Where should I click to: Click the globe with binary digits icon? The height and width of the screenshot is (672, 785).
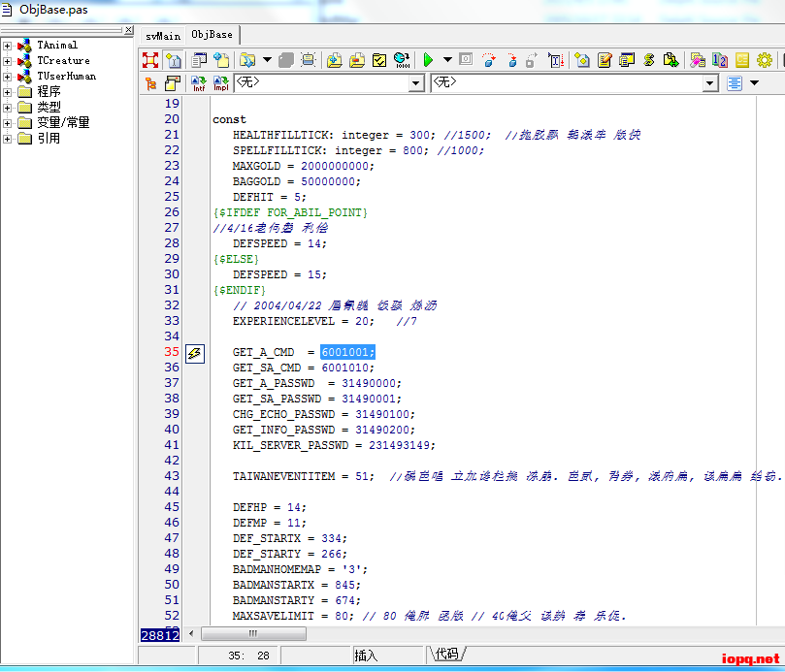click(x=402, y=60)
